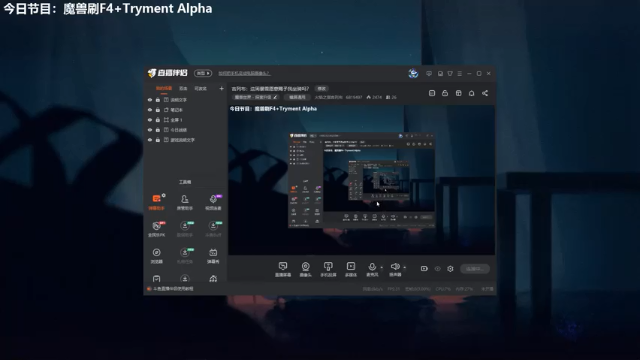This screenshot has width=640, height=360.
Task: Expand speaker volume options arrow
Action: click(404, 267)
